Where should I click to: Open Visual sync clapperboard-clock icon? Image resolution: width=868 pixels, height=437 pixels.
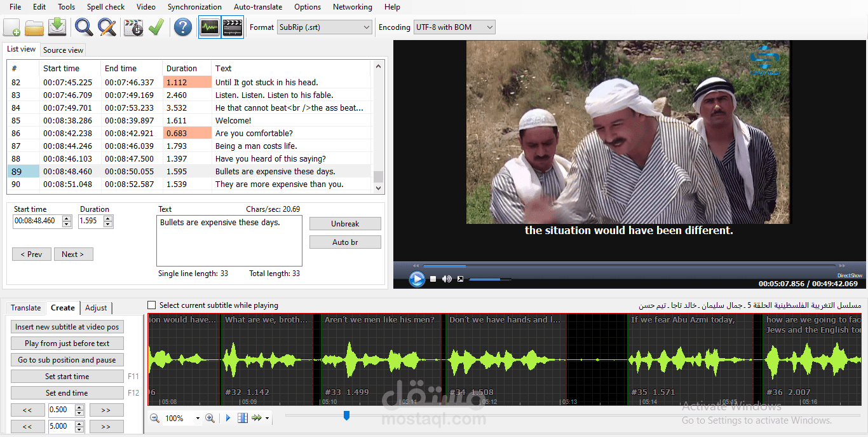133,27
